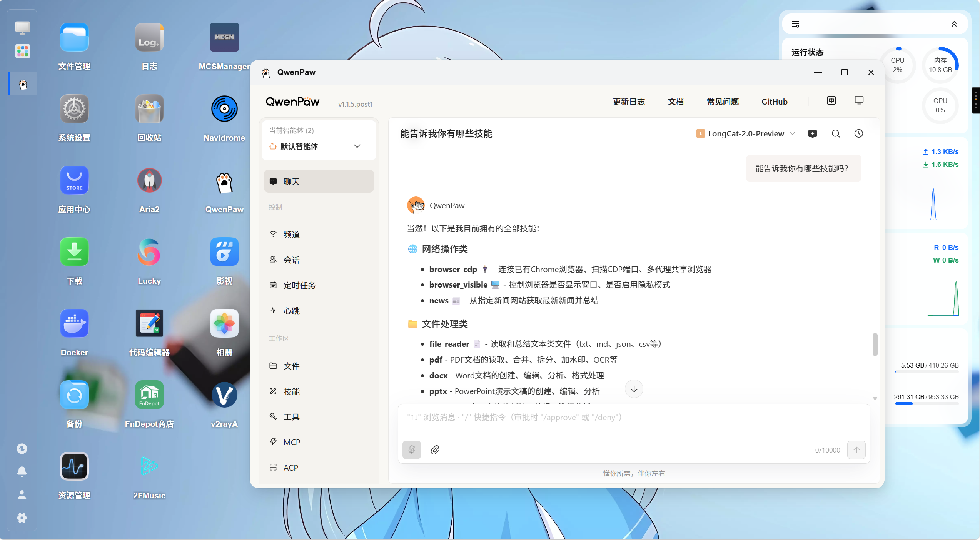Select QwenPaw icon in the left dock
Screen dimensions: 980x541
pos(23,84)
